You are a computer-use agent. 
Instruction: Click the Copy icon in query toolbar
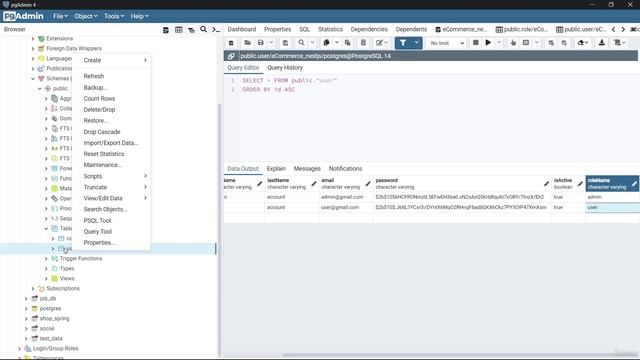point(327,43)
